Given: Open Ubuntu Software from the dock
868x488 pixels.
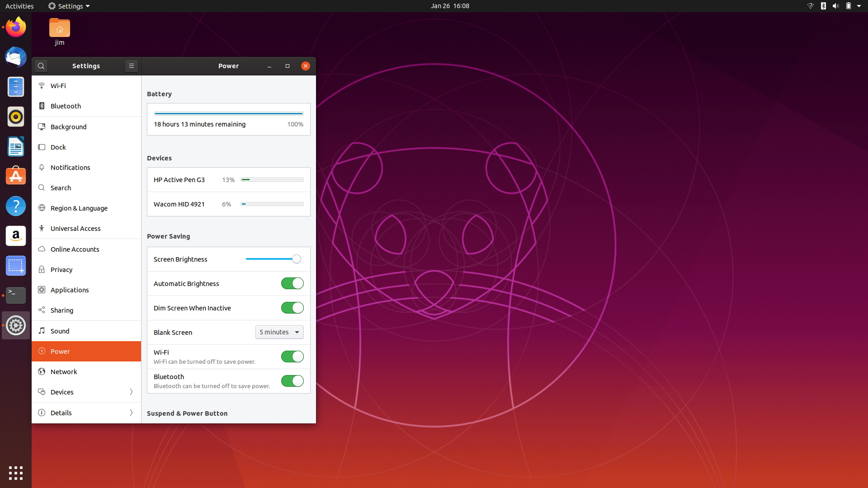Looking at the screenshot, I should click(16, 176).
